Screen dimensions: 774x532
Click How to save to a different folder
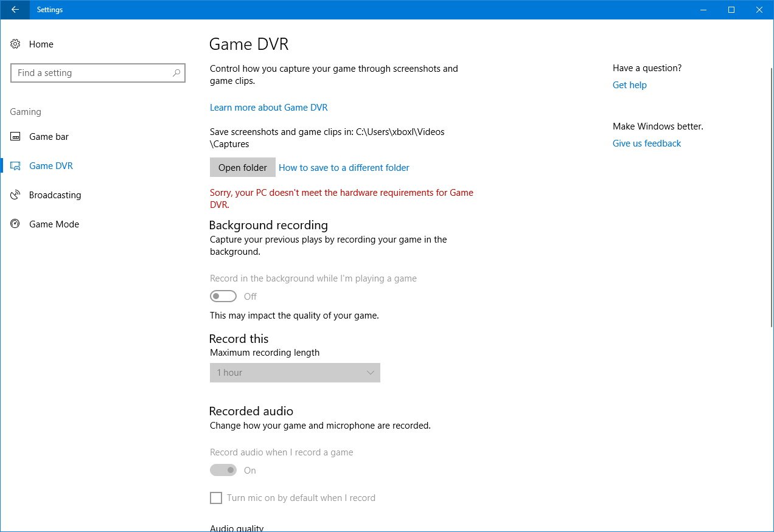[x=344, y=168]
